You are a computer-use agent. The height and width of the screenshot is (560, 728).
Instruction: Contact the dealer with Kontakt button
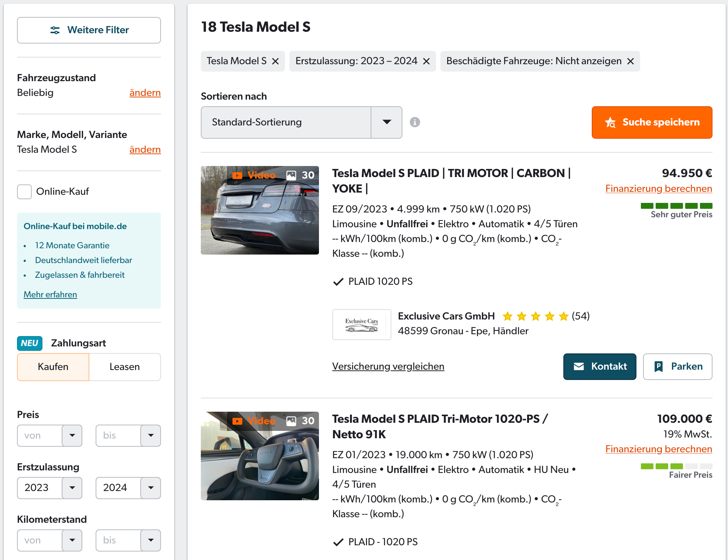tap(600, 367)
